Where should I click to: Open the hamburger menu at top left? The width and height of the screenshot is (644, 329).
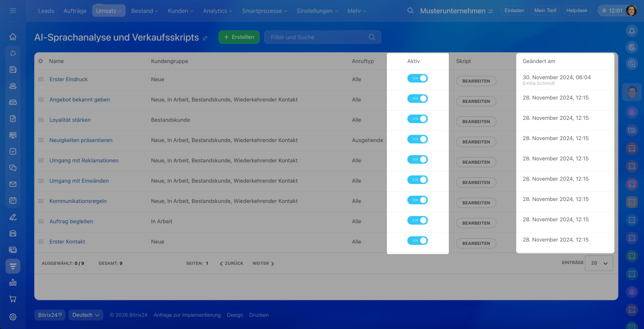point(13,11)
